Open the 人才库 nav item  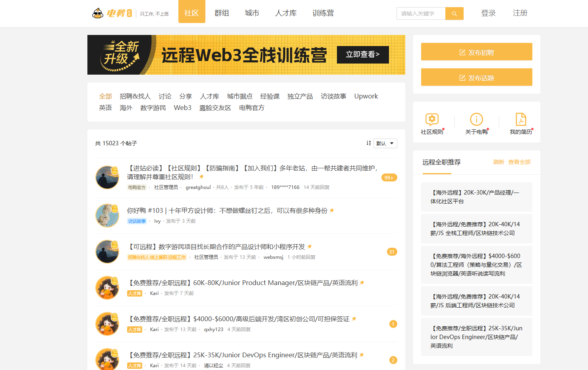click(x=286, y=13)
